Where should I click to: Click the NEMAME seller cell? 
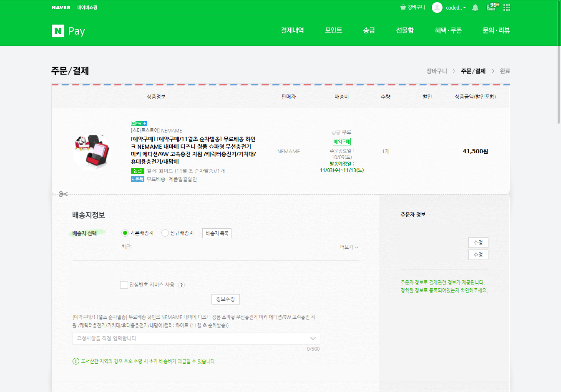tap(289, 152)
